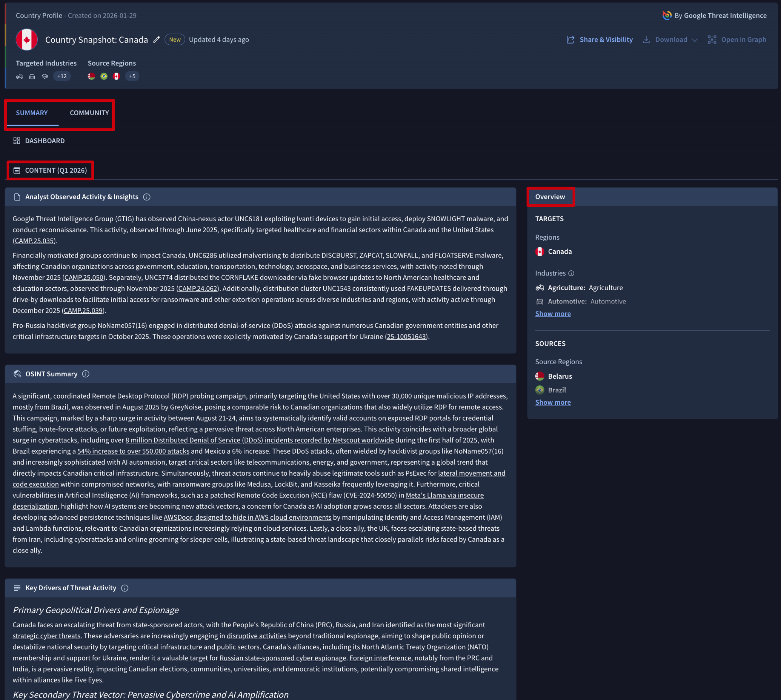Select the Summary tab
The width and height of the screenshot is (781, 700).
[32, 113]
